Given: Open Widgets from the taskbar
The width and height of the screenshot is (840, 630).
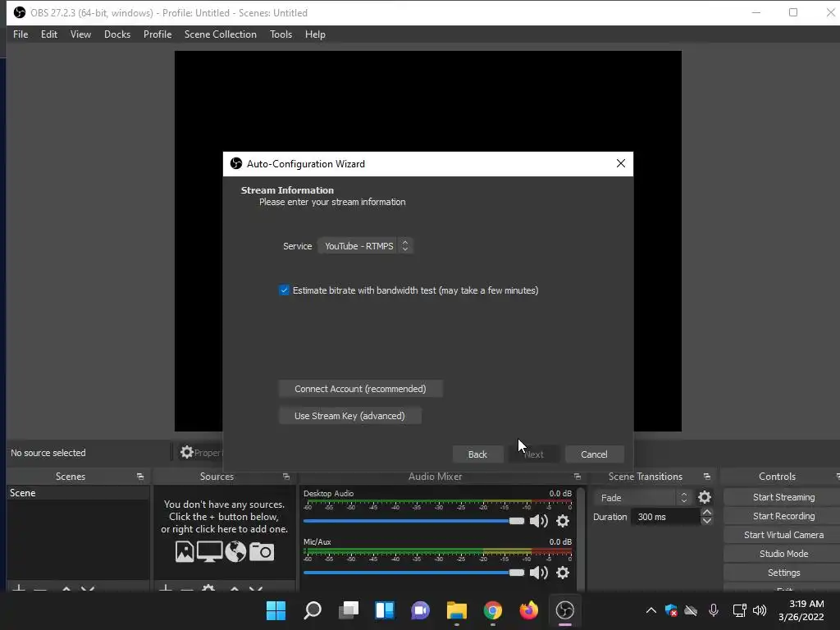Looking at the screenshot, I should click(x=385, y=610).
